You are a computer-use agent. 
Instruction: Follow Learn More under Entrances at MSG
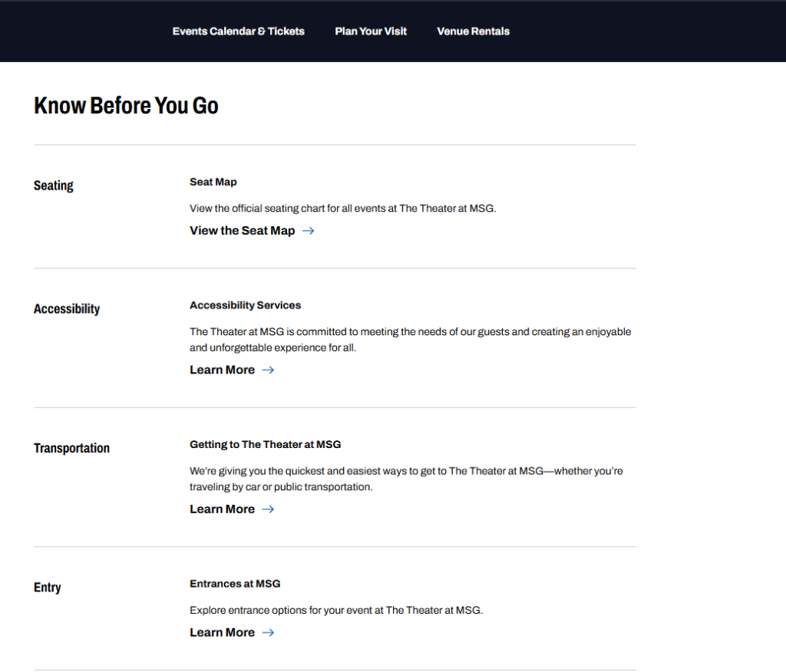222,633
